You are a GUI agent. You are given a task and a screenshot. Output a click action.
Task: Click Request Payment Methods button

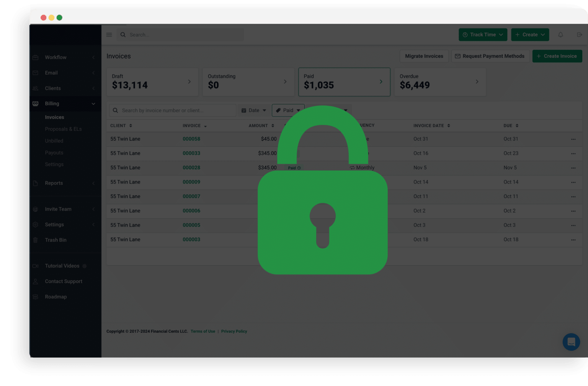pos(490,56)
